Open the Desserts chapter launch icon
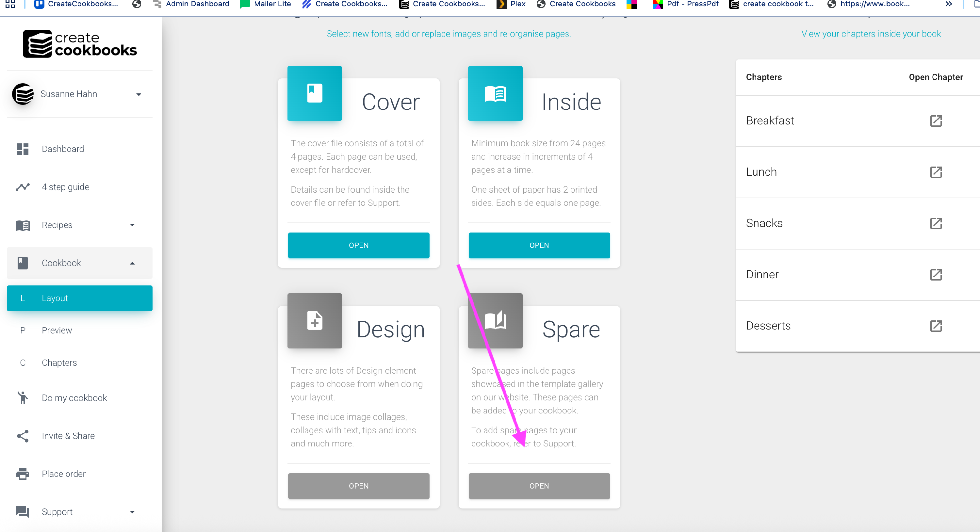 coord(936,326)
